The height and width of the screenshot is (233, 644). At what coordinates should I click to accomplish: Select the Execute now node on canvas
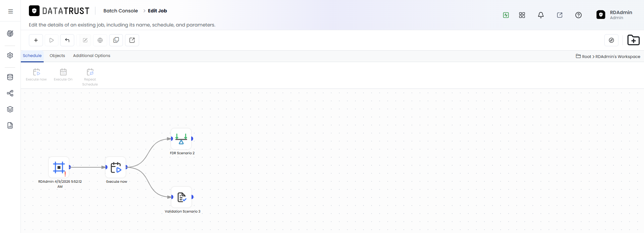coord(116,167)
